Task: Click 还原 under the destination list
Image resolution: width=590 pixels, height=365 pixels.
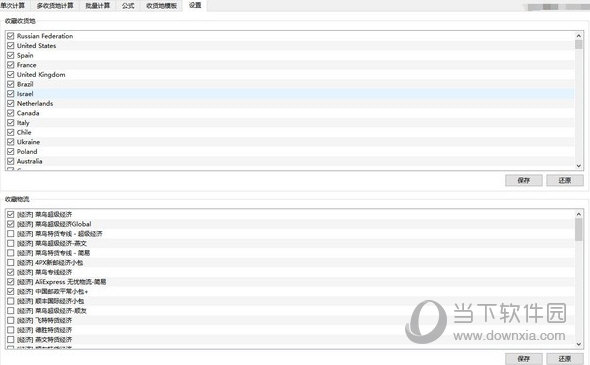Action: pyautogui.click(x=565, y=180)
